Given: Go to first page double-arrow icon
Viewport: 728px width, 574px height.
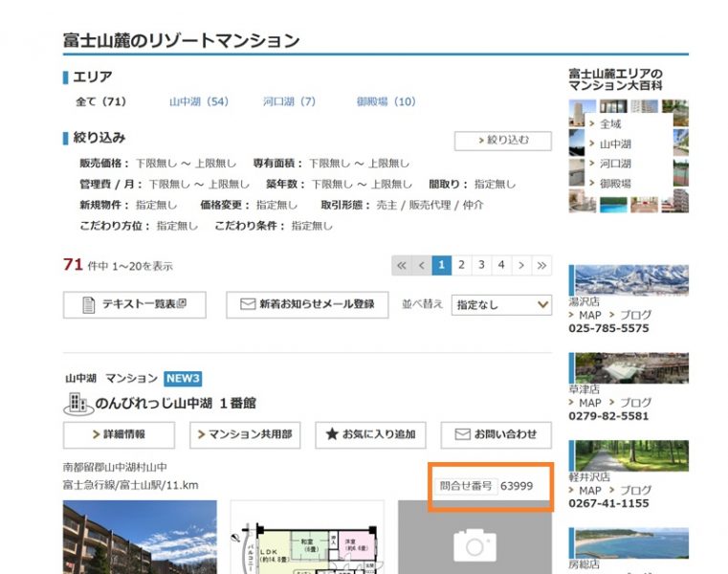Looking at the screenshot, I should 402,265.
